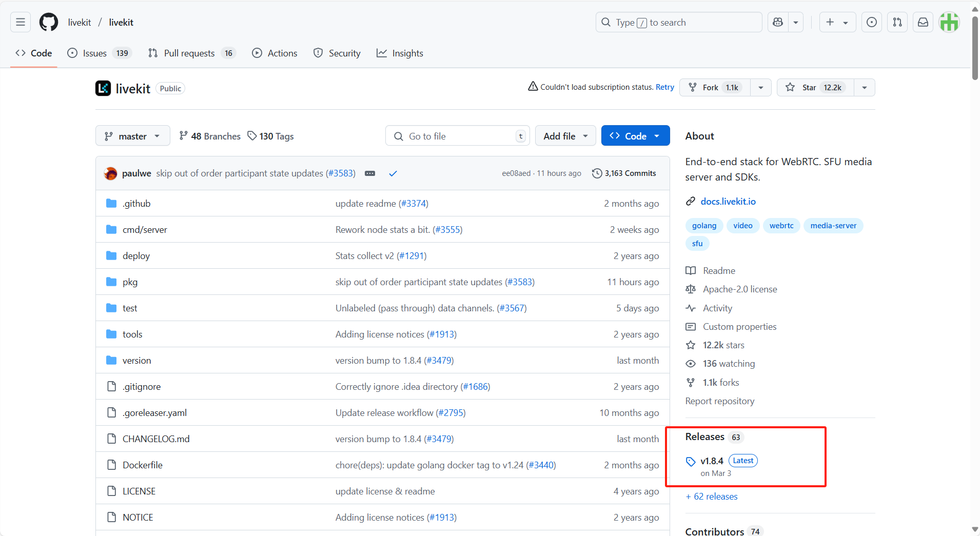Open Custom properties page
This screenshot has height=536, width=980.
tap(731, 327)
